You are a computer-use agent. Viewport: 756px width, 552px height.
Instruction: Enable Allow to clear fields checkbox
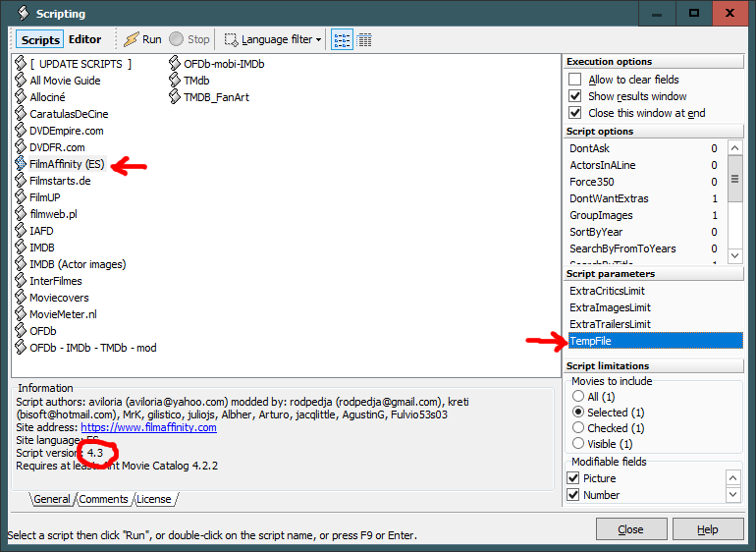tap(574, 80)
